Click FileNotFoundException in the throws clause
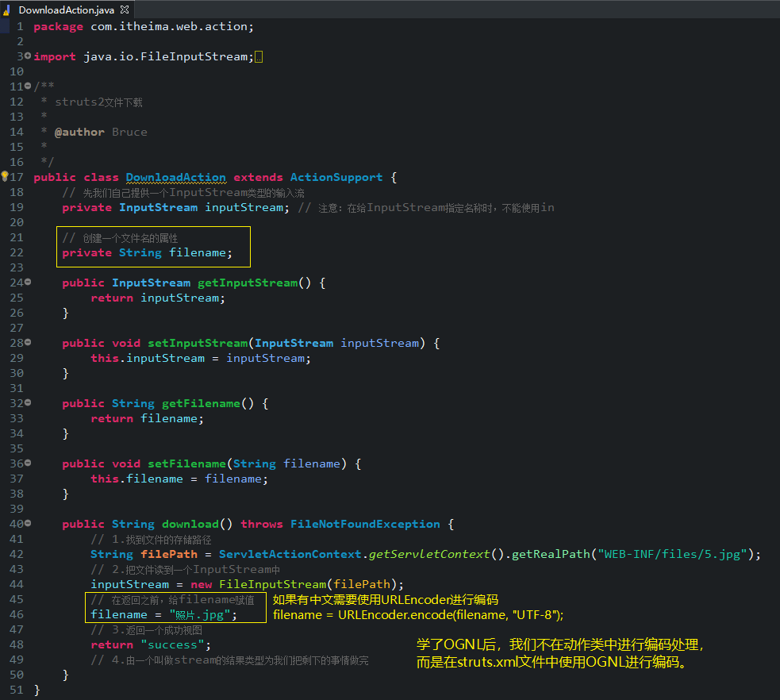The width and height of the screenshot is (780, 700). pos(365,525)
